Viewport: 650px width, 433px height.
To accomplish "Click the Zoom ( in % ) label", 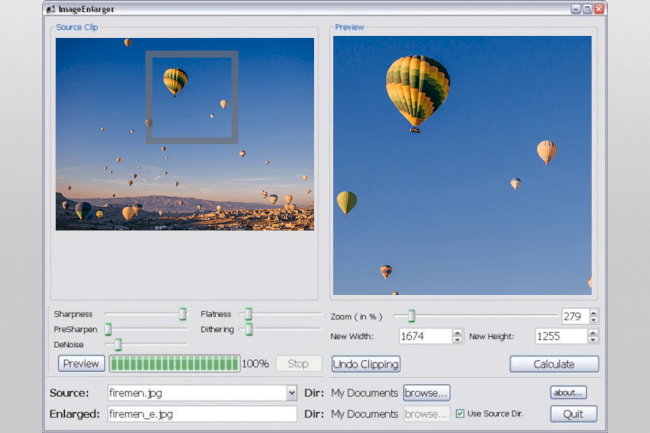I will click(x=356, y=317).
